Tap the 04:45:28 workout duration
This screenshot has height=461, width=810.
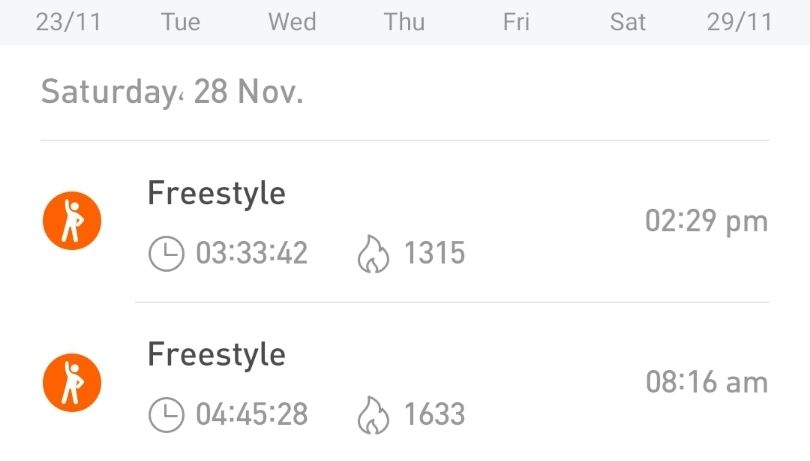click(251, 414)
